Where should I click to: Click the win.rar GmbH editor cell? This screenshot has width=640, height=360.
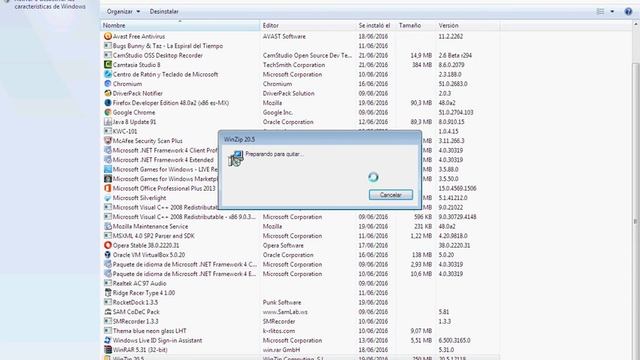281,350
